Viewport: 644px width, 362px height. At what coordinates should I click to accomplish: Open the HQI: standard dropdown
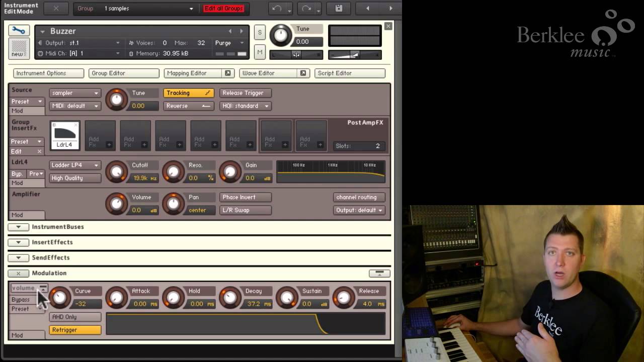pyautogui.click(x=245, y=106)
